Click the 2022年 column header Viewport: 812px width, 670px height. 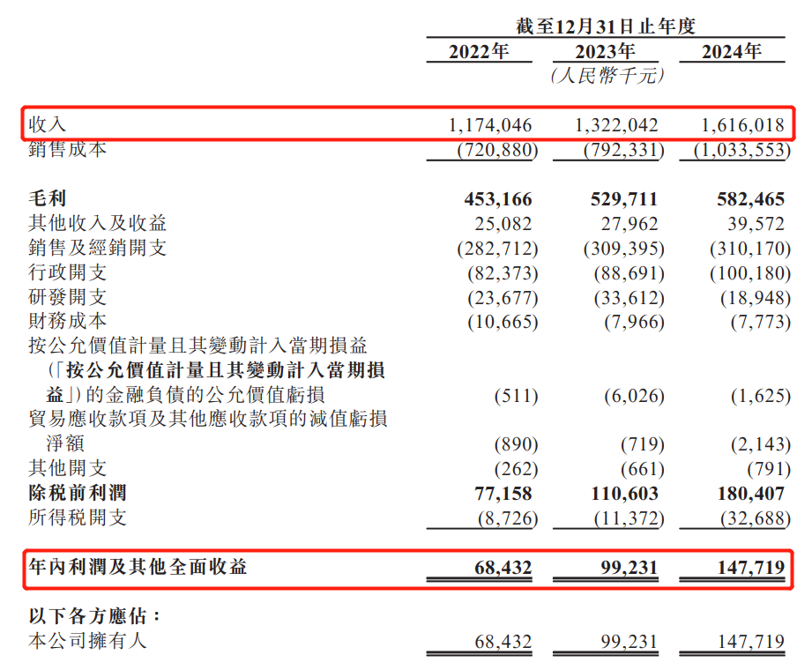pyautogui.click(x=479, y=51)
